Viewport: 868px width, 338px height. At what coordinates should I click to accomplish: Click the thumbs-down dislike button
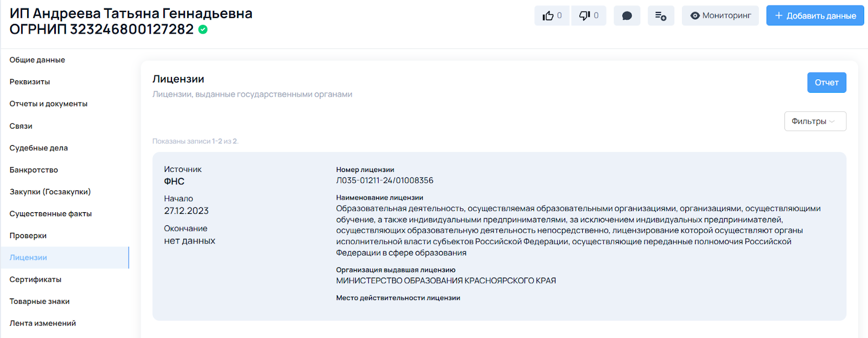[589, 16]
